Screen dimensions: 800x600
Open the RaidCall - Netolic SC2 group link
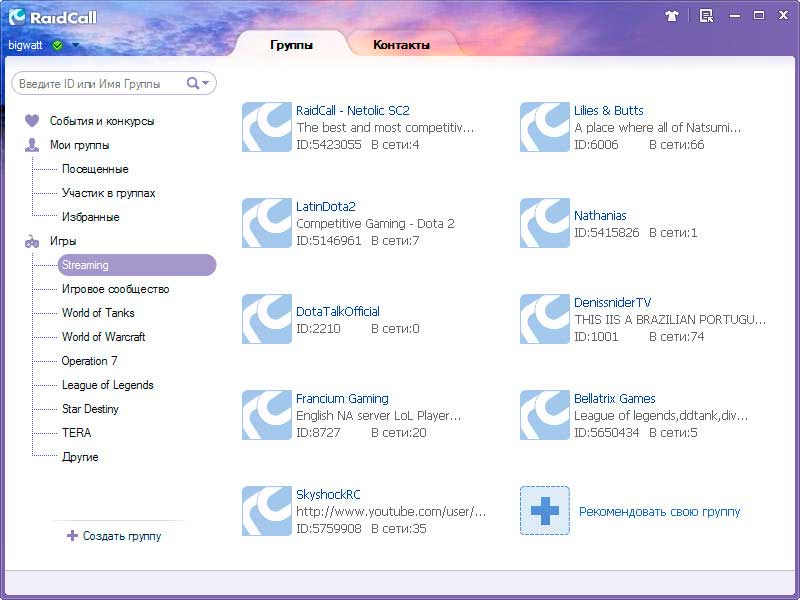(x=353, y=110)
